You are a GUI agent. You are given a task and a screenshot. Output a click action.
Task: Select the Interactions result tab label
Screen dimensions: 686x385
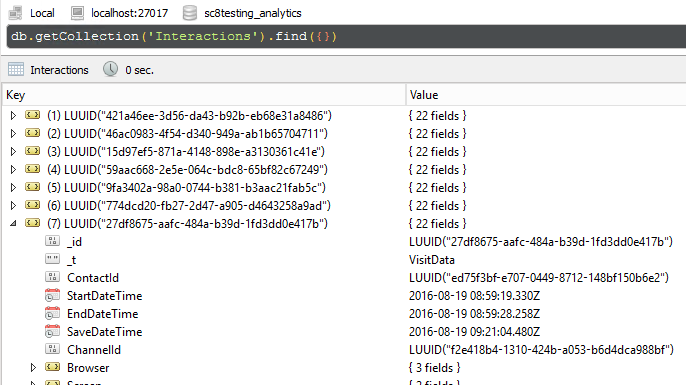pyautogui.click(x=59, y=70)
